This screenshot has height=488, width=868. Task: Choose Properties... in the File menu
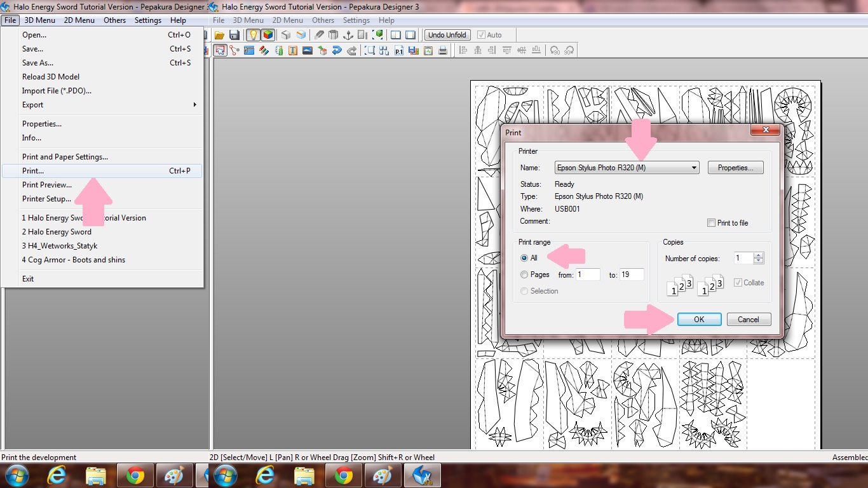pos(102,124)
